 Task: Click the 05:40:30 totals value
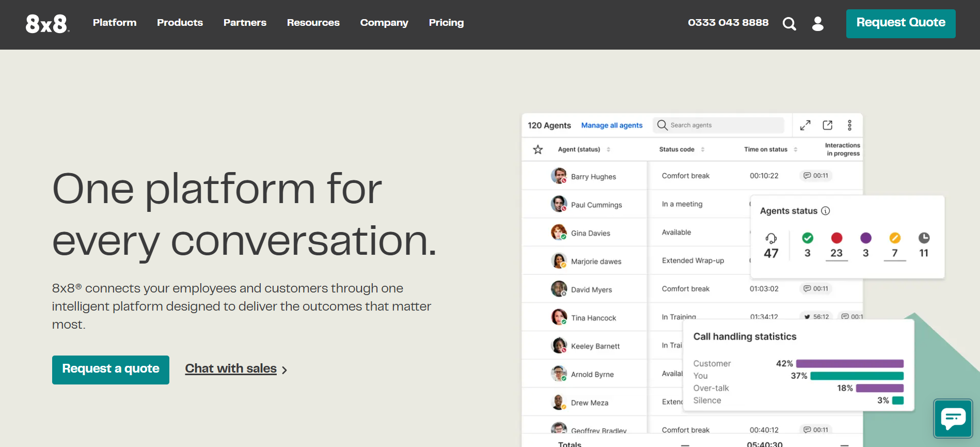tap(765, 444)
